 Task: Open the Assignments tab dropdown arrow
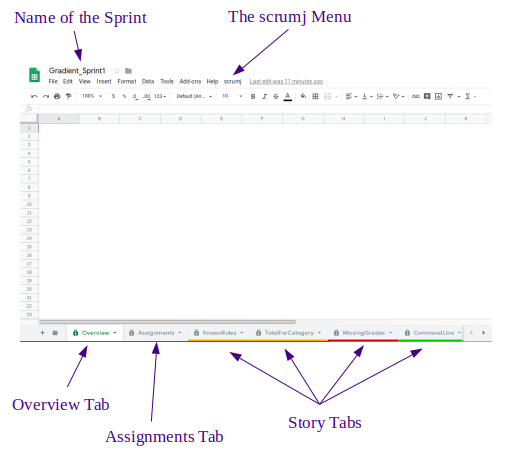click(x=180, y=333)
